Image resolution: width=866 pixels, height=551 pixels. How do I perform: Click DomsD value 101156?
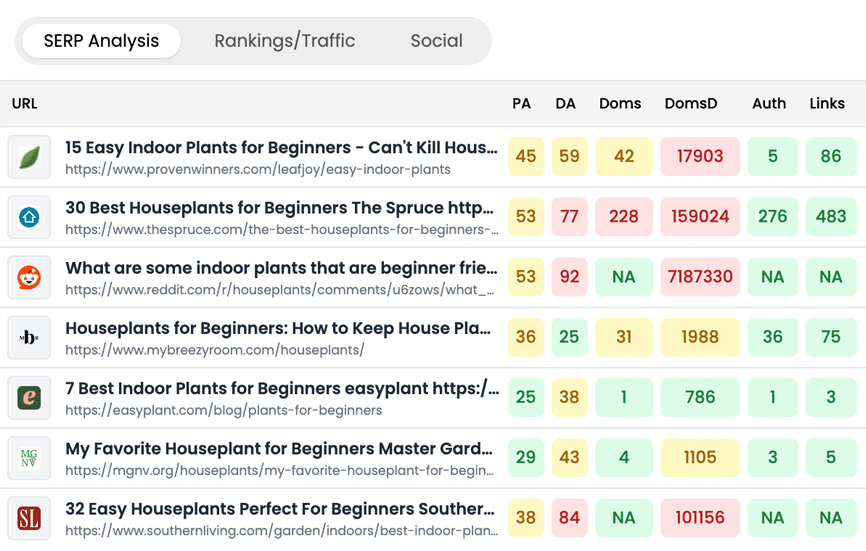[x=700, y=518]
